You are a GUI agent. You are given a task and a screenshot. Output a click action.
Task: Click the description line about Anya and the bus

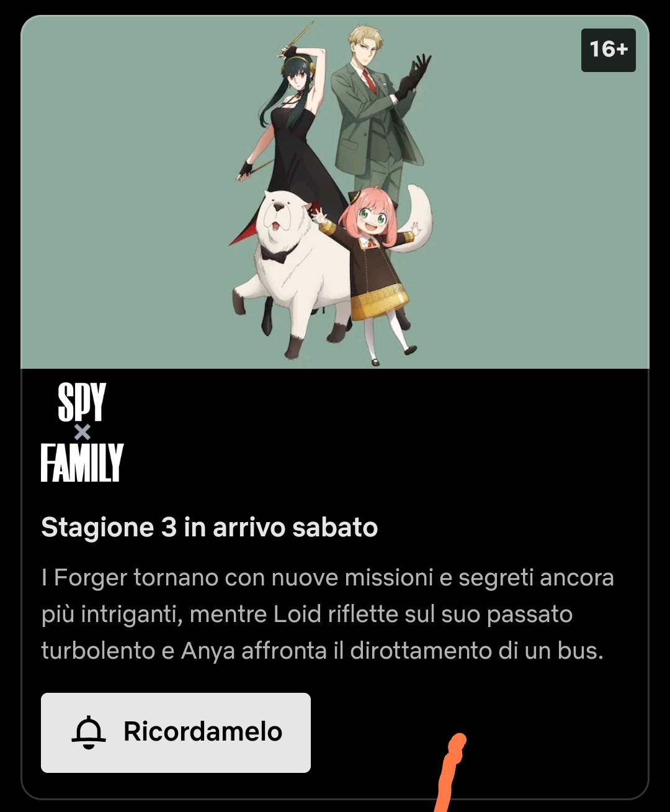(x=323, y=651)
